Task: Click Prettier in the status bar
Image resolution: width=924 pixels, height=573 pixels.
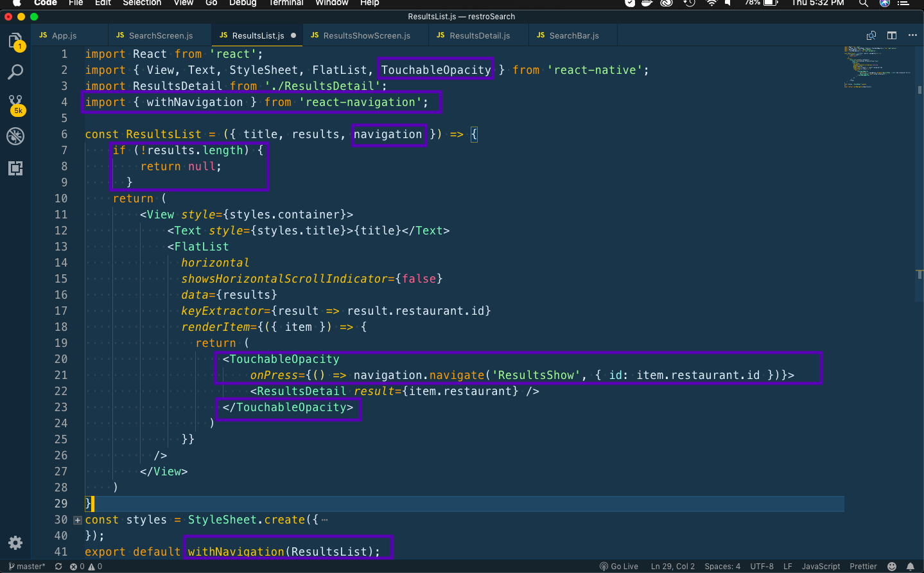Action: coord(863,567)
